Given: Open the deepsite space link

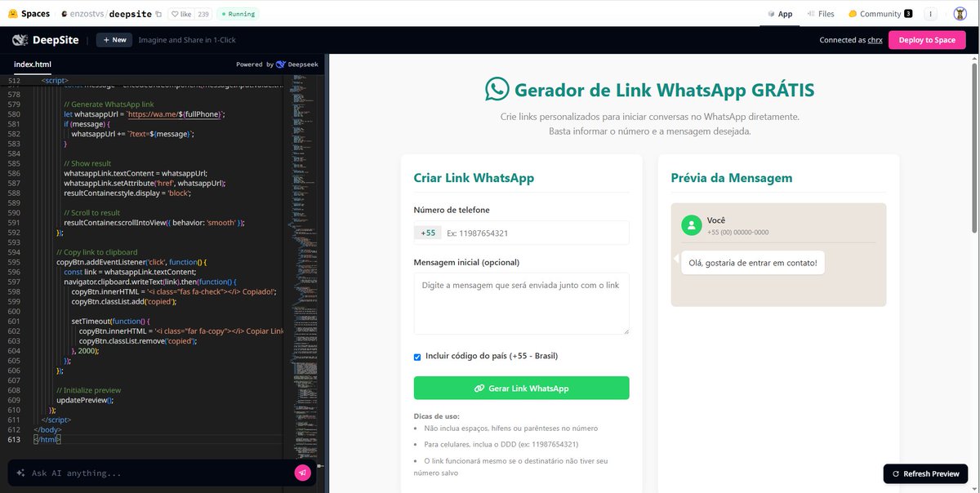Looking at the screenshot, I should [131, 14].
